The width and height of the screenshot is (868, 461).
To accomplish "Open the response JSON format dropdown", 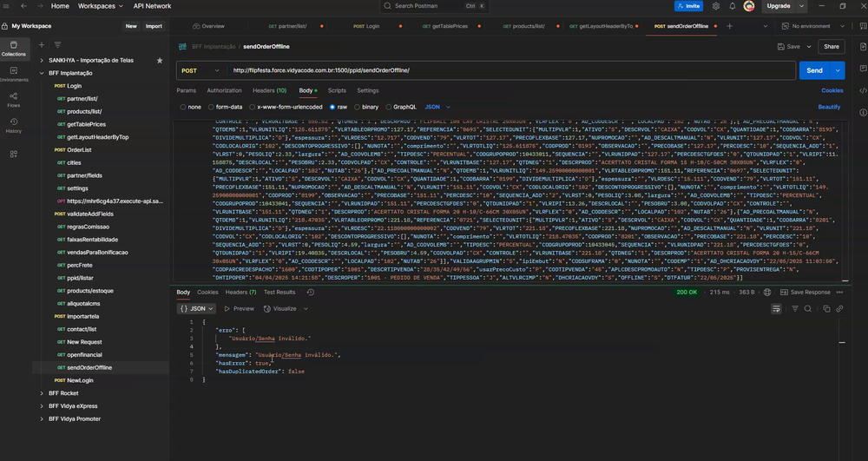I will [196, 309].
